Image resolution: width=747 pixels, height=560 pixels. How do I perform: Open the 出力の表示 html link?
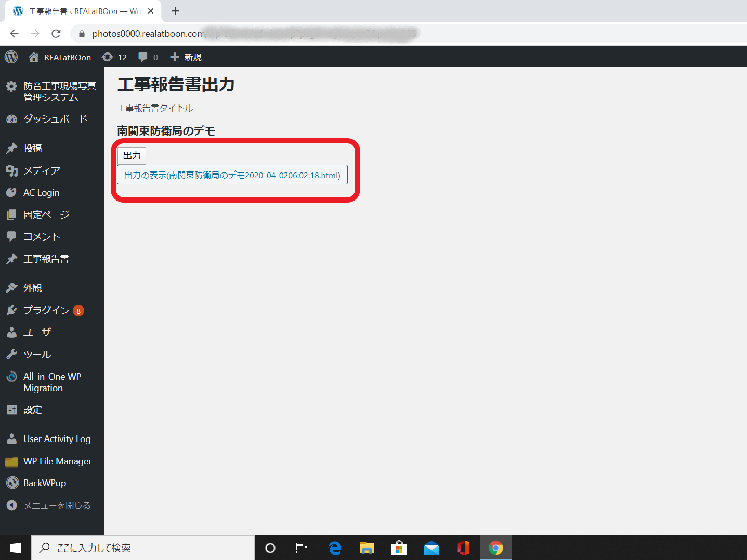click(232, 175)
